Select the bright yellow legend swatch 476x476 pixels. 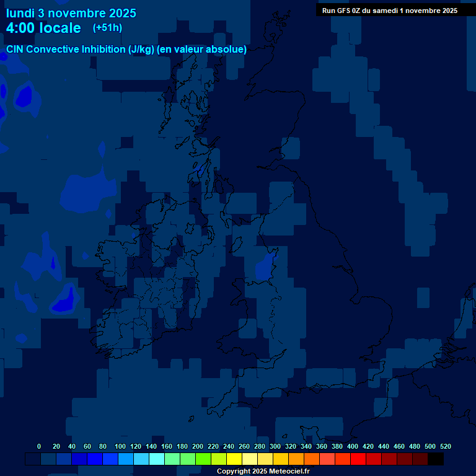234,459
